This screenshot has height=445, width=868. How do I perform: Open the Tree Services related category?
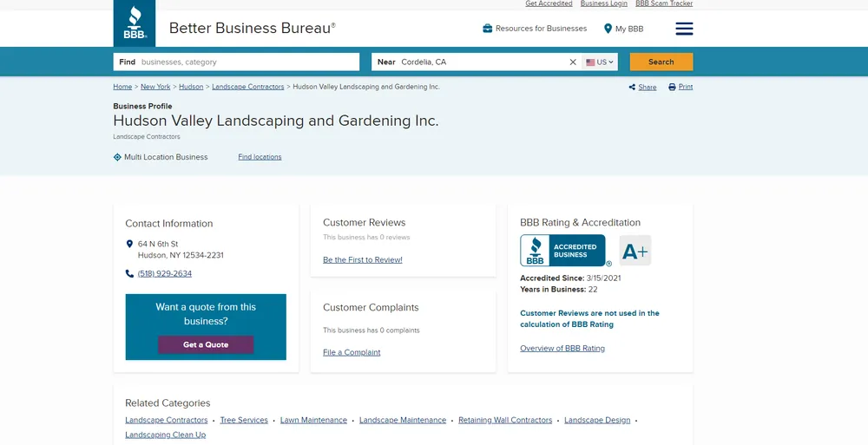[x=244, y=420]
